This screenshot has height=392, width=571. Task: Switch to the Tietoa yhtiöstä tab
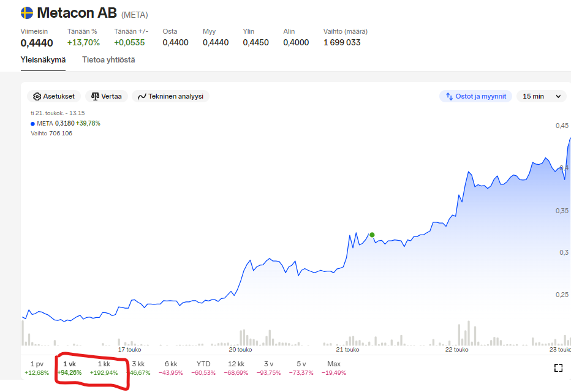coord(108,60)
